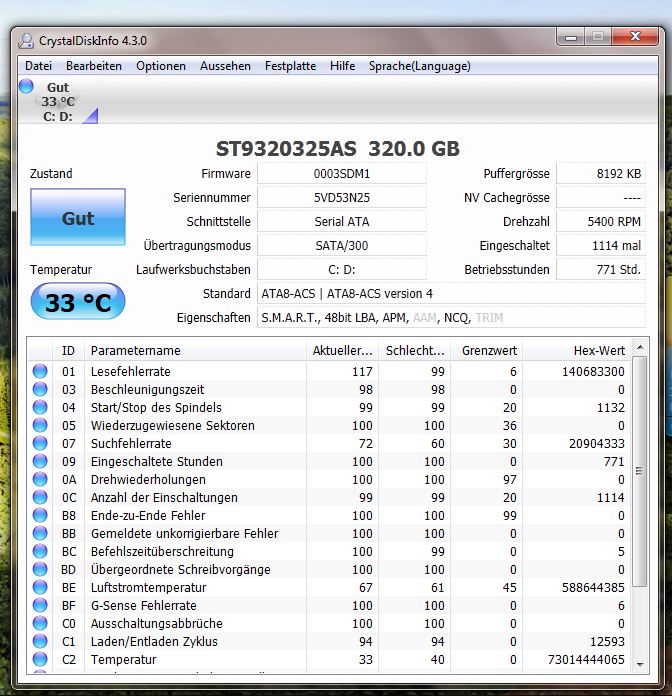Viewport: 672px width, 696px height.
Task: Click the status orb for Drehwiederholungen row
Action: tap(40, 479)
